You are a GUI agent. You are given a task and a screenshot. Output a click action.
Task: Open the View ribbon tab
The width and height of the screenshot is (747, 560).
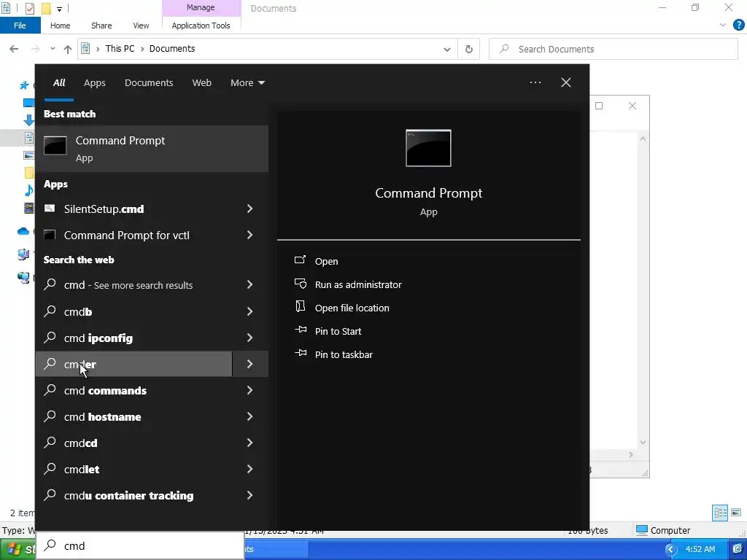pyautogui.click(x=141, y=26)
